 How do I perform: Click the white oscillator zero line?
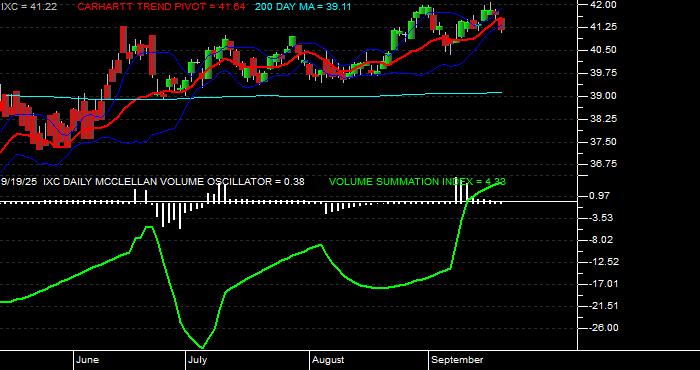pos(289,202)
